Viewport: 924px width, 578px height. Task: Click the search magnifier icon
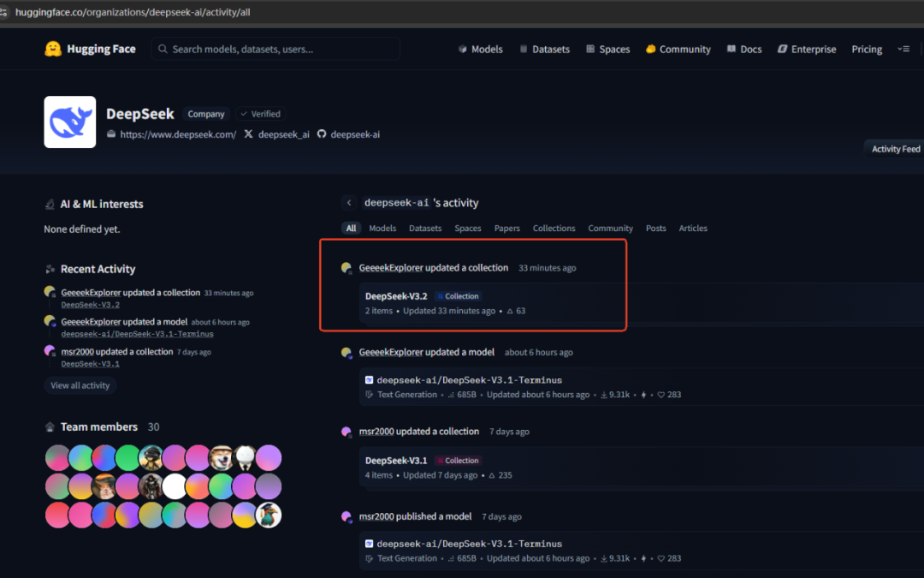coord(163,49)
